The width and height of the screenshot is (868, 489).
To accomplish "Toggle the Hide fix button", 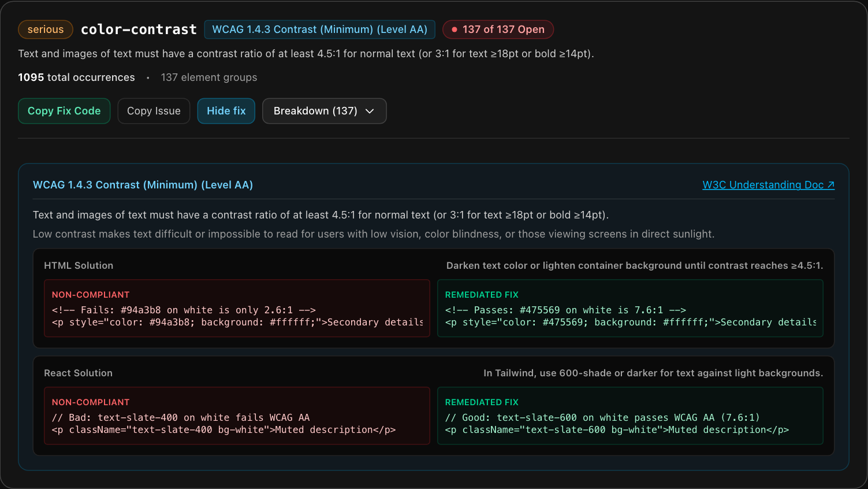I will coord(226,111).
